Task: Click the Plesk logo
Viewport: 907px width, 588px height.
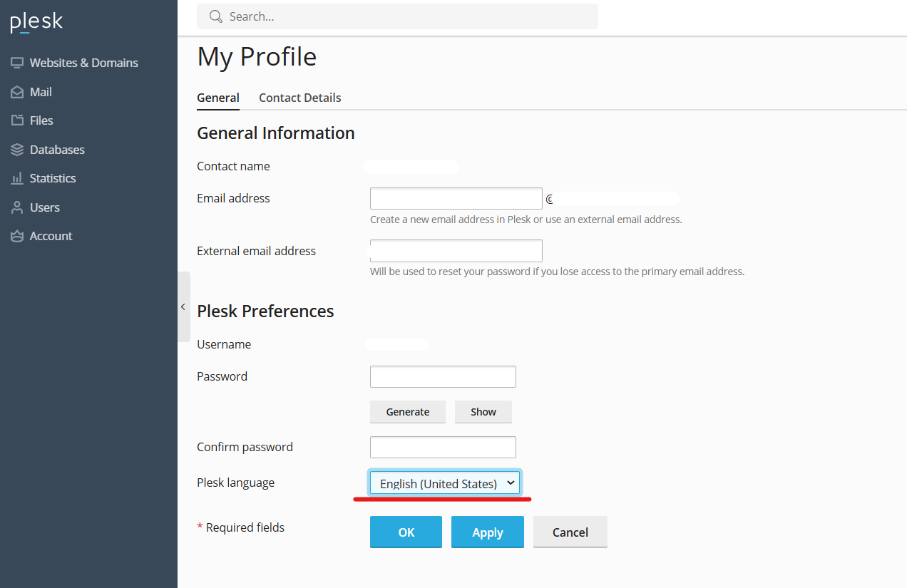Action: (36, 22)
